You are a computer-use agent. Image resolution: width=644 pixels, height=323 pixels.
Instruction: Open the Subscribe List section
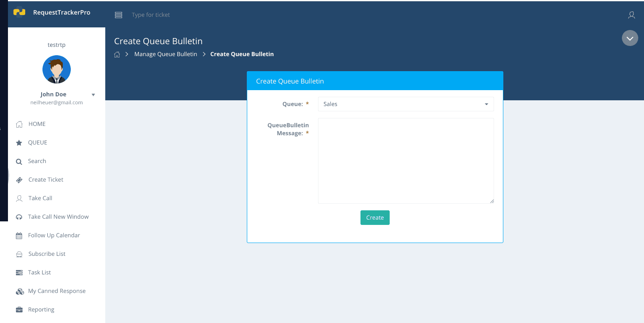coord(47,254)
